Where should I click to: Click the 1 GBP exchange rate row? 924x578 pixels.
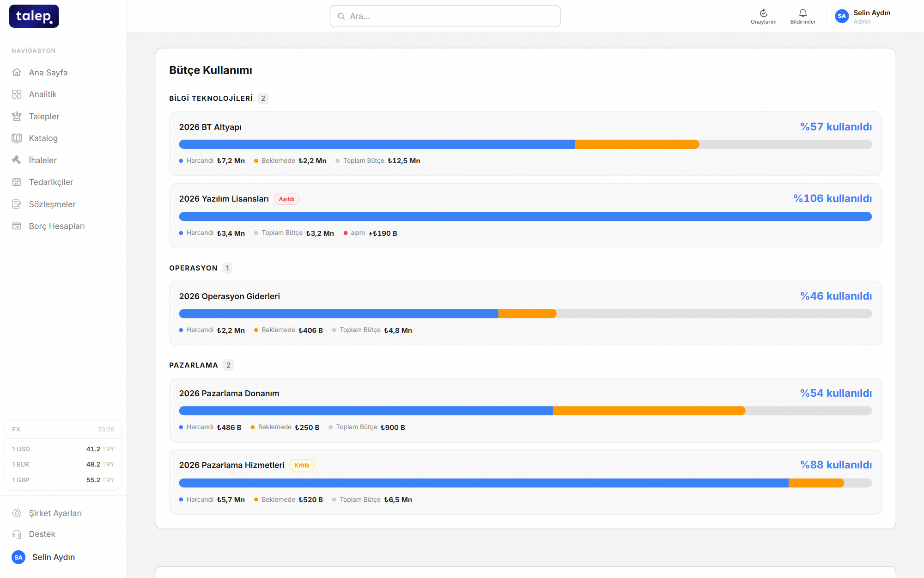tap(63, 480)
